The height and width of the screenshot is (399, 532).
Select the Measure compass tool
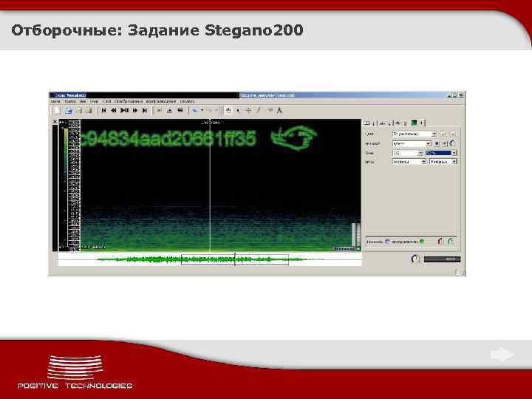[x=279, y=110]
